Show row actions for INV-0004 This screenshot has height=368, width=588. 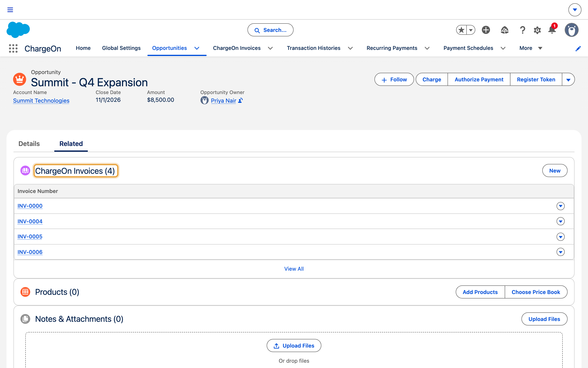[561, 221]
